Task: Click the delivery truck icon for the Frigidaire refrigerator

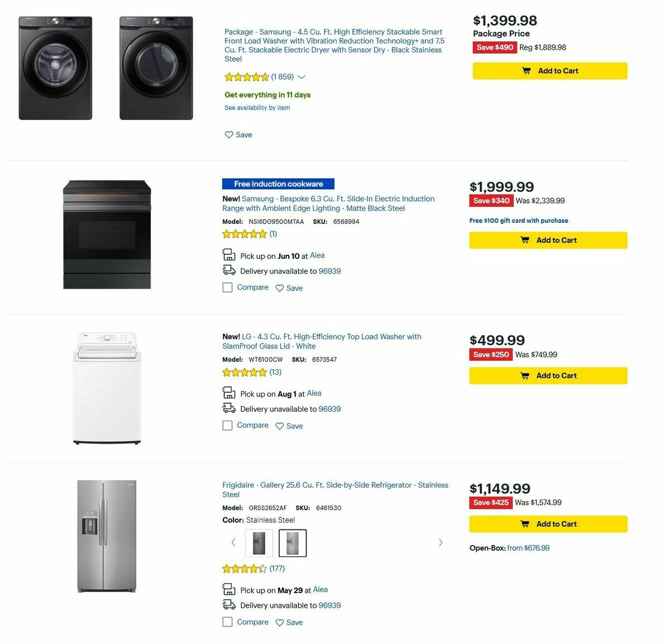Action: 229,604
